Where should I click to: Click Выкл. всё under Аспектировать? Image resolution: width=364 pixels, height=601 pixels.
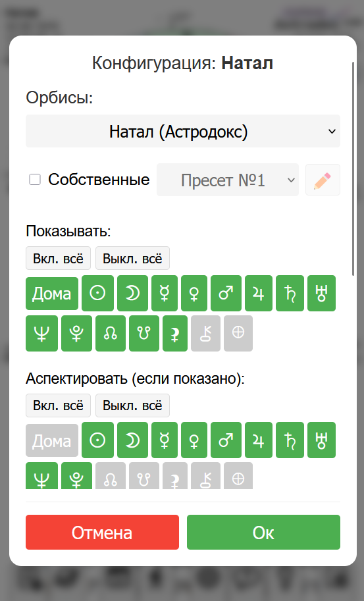(132, 405)
